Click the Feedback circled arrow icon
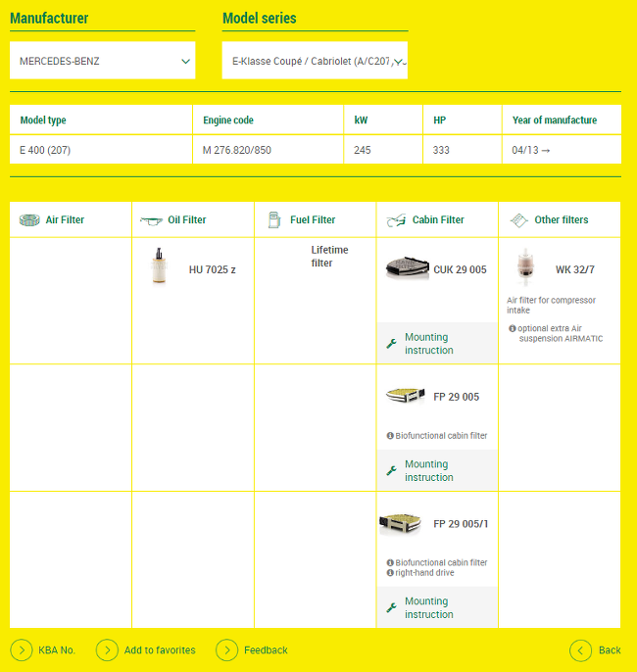Viewport: 637px width, 672px height. [227, 650]
